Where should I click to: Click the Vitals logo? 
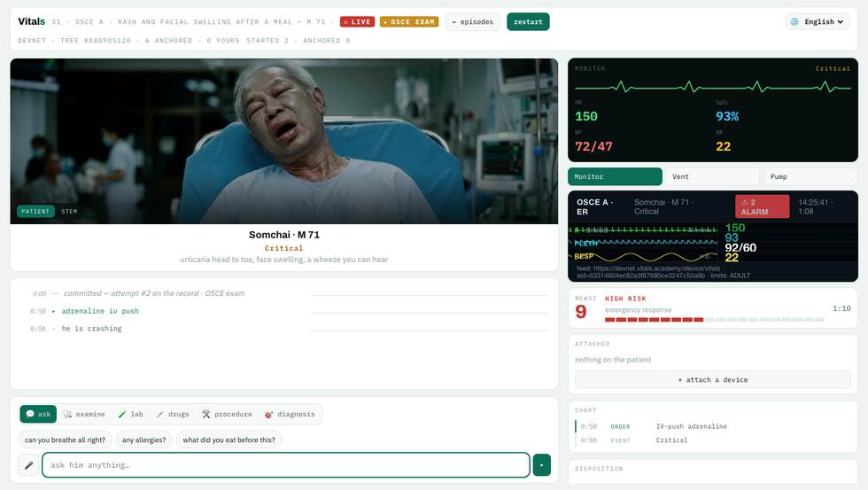pos(32,21)
